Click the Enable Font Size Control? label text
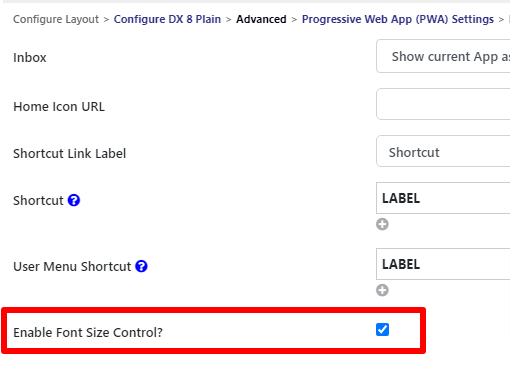Viewport: 510px width, 368px height. (x=88, y=333)
